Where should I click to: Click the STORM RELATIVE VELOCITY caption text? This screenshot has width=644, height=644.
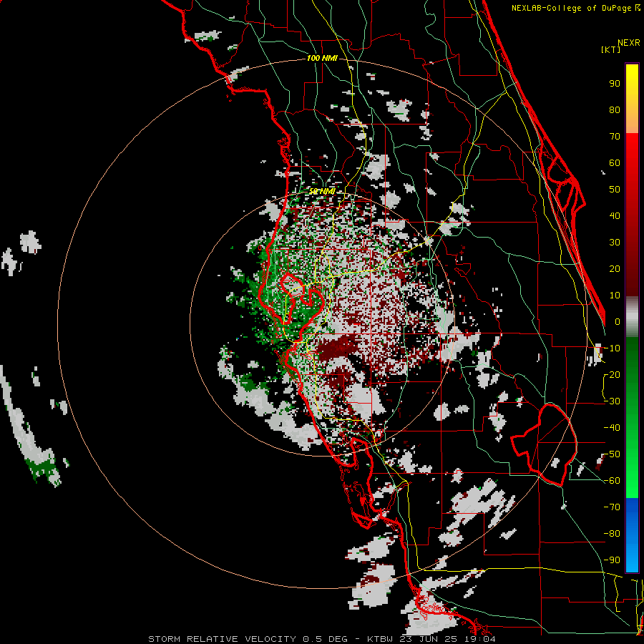coord(222,639)
